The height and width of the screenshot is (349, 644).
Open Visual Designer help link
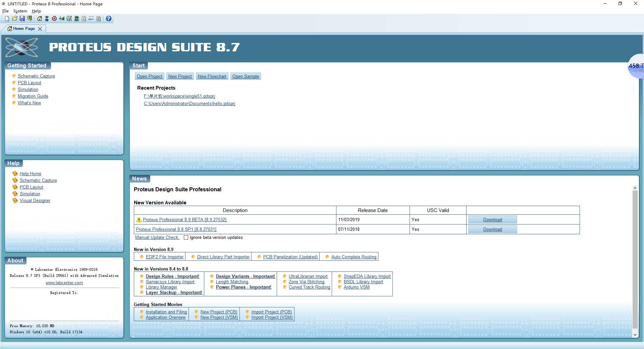35,201
